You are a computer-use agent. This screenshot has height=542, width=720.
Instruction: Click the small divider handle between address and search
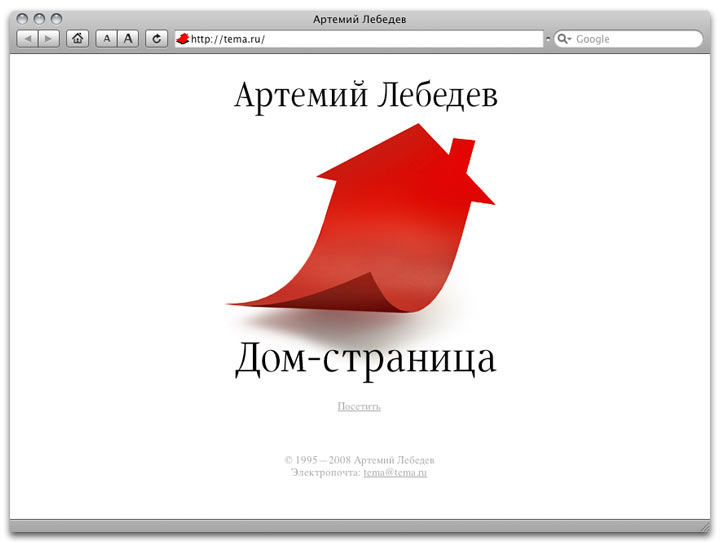click(x=547, y=39)
